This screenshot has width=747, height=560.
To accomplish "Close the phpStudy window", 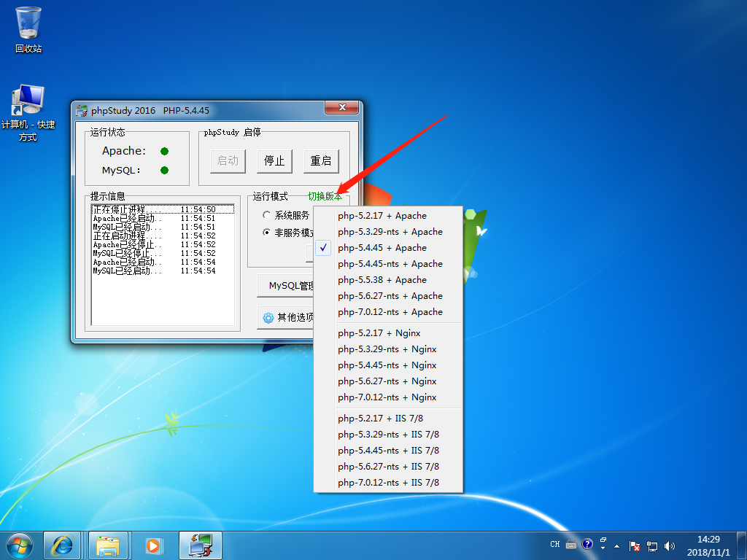I will coord(341,108).
